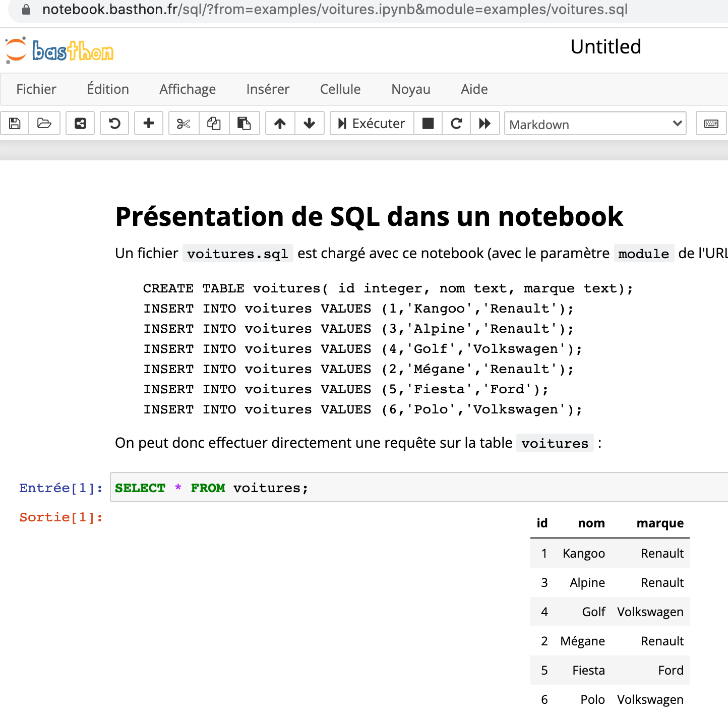728x720 pixels.
Task: Insert a new cell below
Action: click(148, 123)
